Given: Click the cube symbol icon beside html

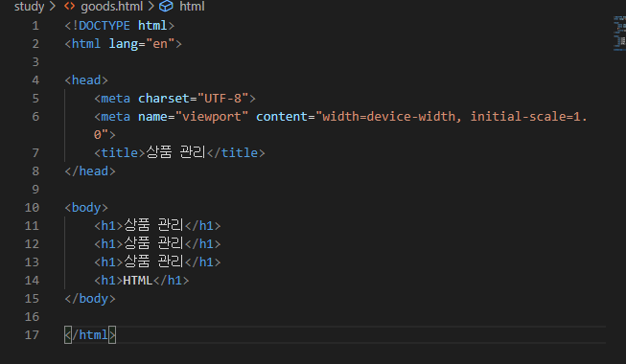Looking at the screenshot, I should (x=166, y=7).
